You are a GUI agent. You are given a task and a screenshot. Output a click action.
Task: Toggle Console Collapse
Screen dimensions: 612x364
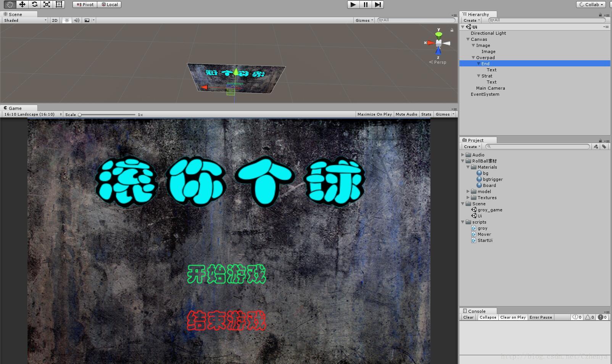[488, 317]
